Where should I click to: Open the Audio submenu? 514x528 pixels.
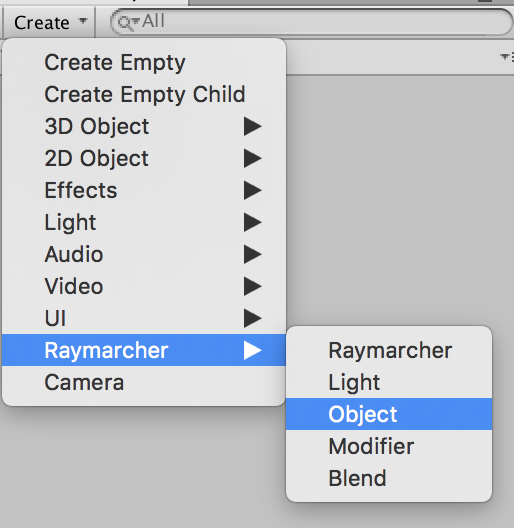[x=144, y=254]
